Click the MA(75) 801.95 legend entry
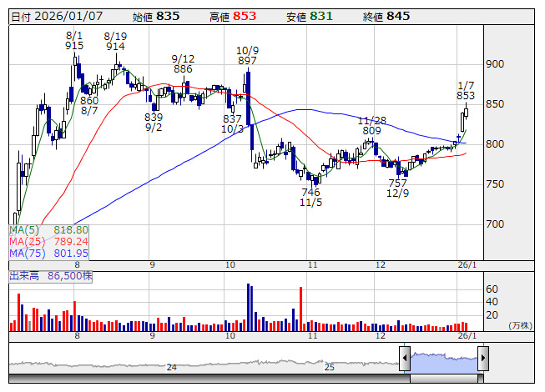 (48, 254)
